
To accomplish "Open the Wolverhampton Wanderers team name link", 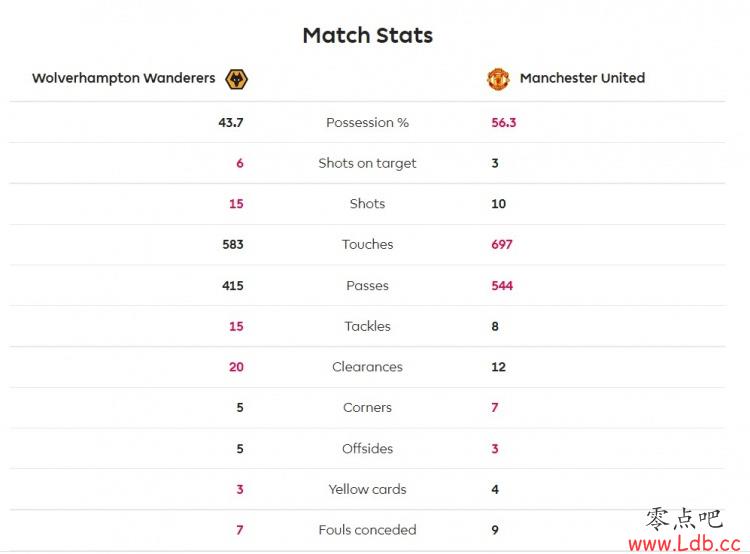I will 123,78.
